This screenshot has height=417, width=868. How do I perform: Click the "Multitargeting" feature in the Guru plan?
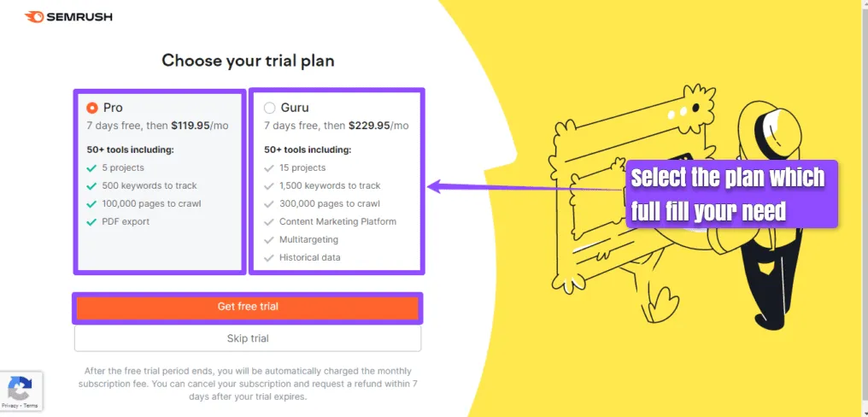click(x=308, y=240)
